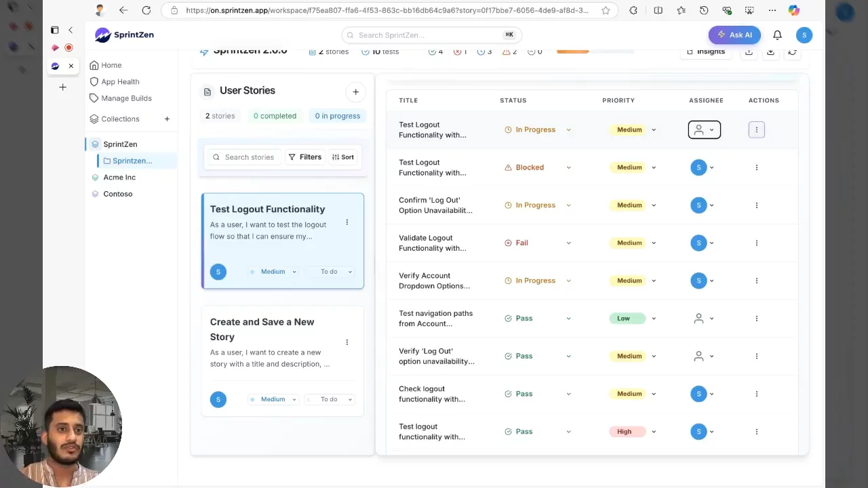The width and height of the screenshot is (868, 488).
Task: Open kebab menu on Test Logout Functionality card
Action: coord(347,222)
